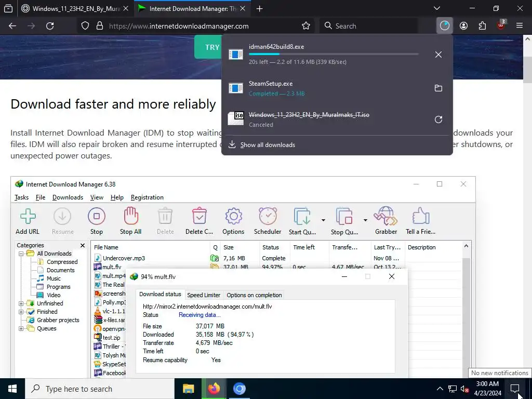Switch to the Speed Limiter tab

pyautogui.click(x=204, y=295)
